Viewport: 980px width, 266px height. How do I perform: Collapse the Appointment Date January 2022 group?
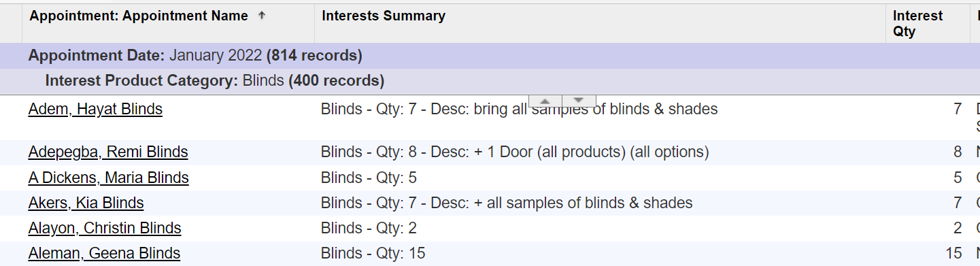click(195, 55)
